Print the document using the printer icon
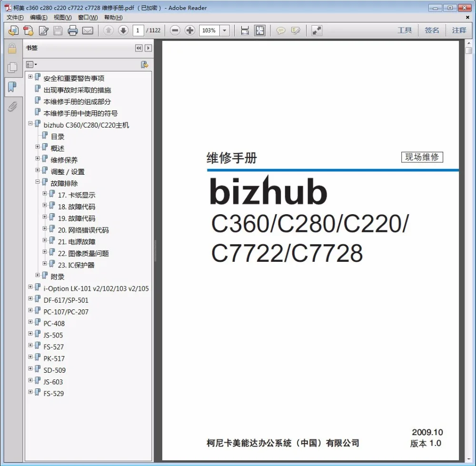 [72, 30]
